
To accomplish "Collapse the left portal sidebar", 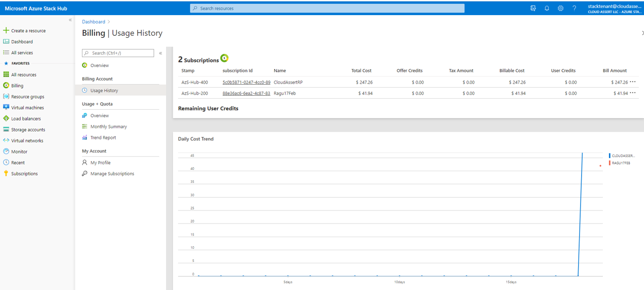I will click(70, 20).
